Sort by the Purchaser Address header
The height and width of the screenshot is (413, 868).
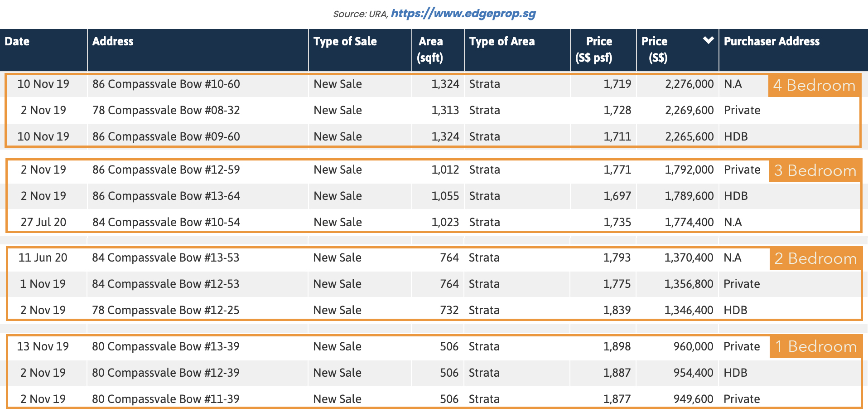[x=772, y=41]
